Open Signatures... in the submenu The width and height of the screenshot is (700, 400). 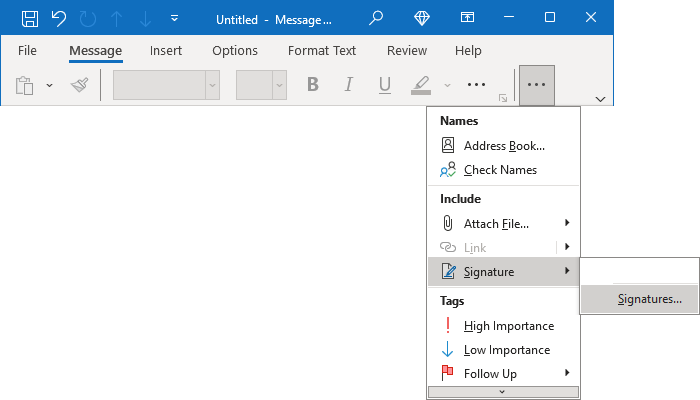coord(640,299)
